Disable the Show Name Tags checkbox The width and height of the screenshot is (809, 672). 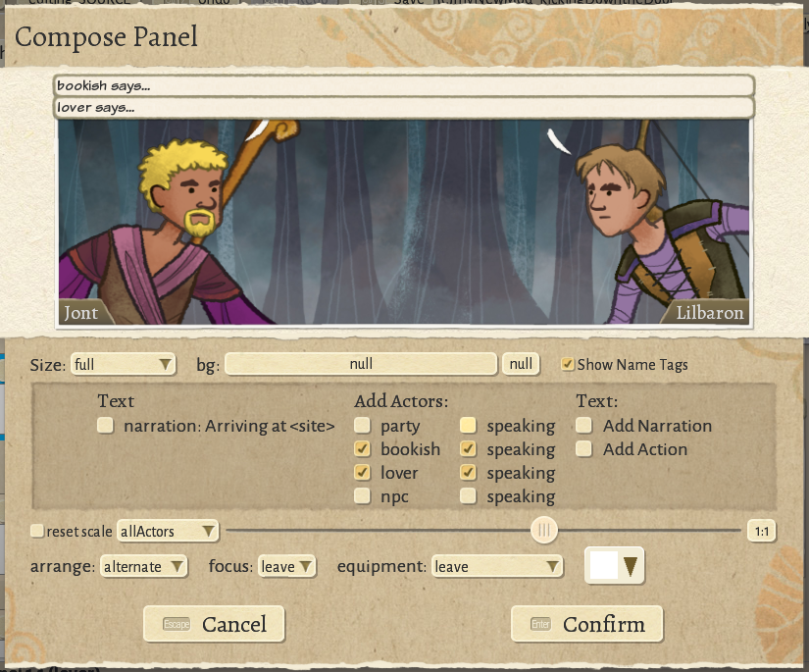click(566, 364)
